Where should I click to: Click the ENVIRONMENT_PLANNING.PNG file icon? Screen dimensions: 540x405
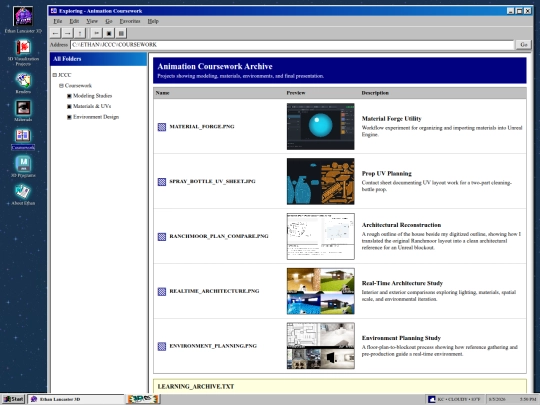(x=162, y=346)
